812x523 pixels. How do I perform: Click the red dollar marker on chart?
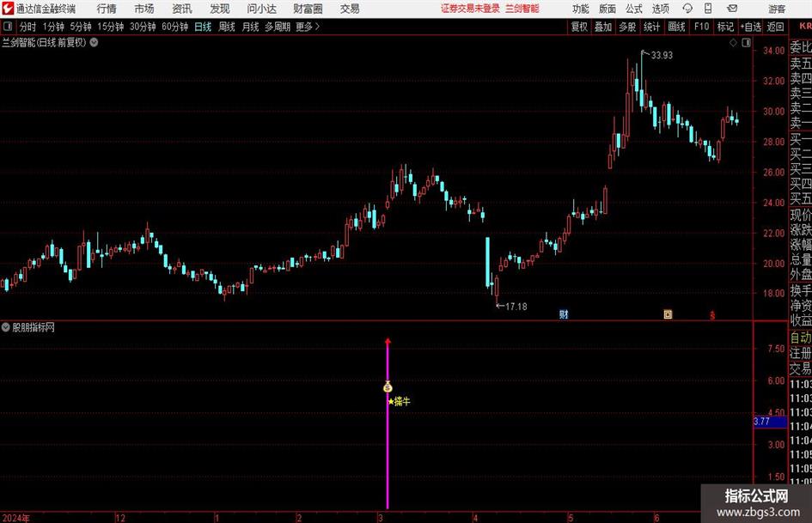(712, 314)
